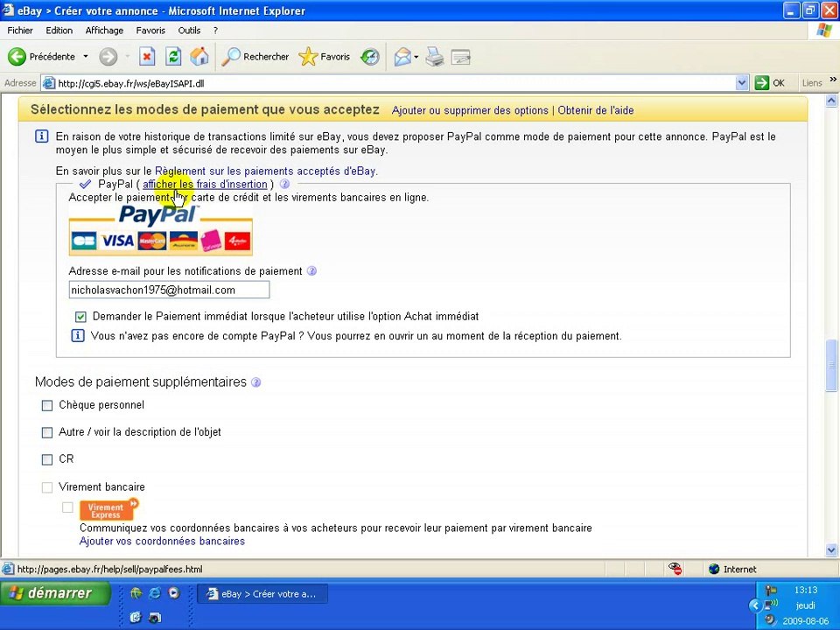The width and height of the screenshot is (840, 630).
Task: Open 'Règlement sur les paiements acceptés d'eBay' link
Action: [x=265, y=171]
